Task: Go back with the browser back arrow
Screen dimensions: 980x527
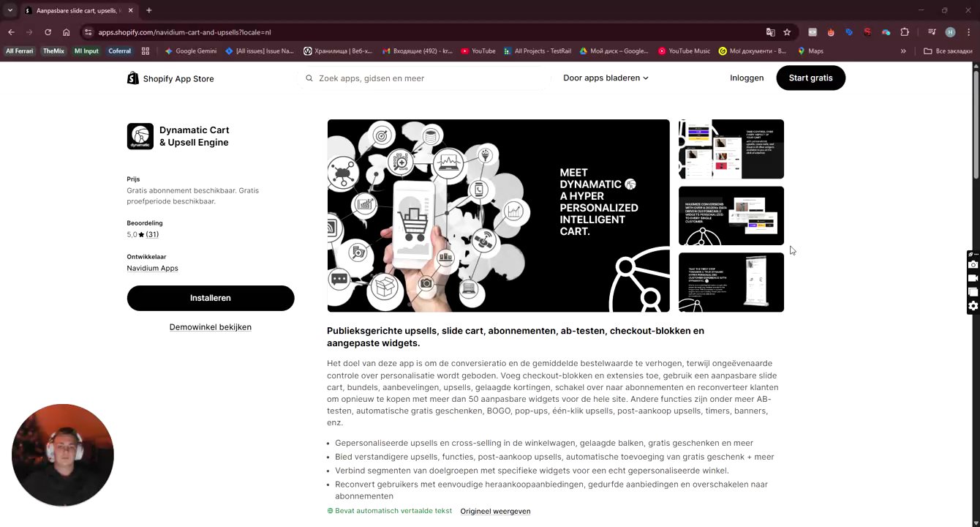Action: (11, 32)
